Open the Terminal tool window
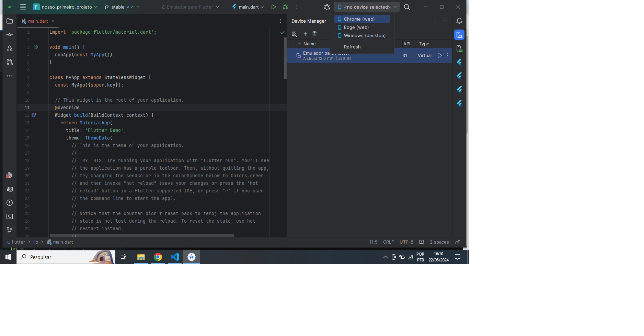This screenshot has height=336, width=644. click(x=10, y=216)
